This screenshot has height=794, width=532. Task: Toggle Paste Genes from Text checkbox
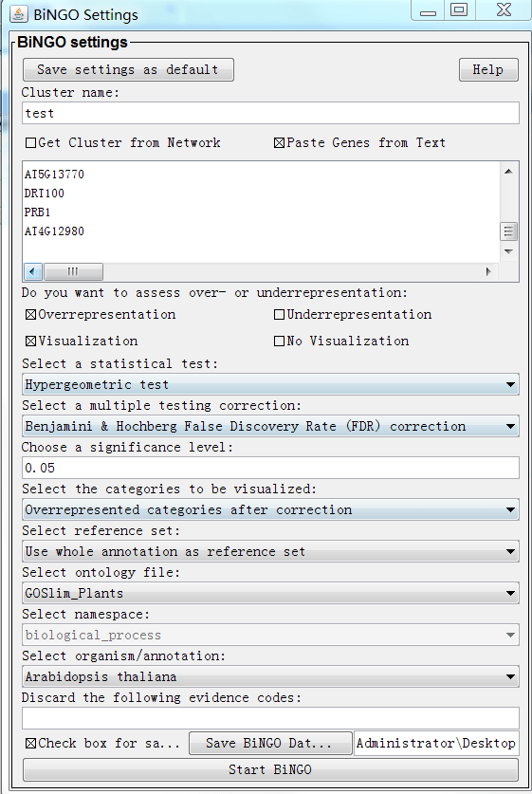pos(279,143)
